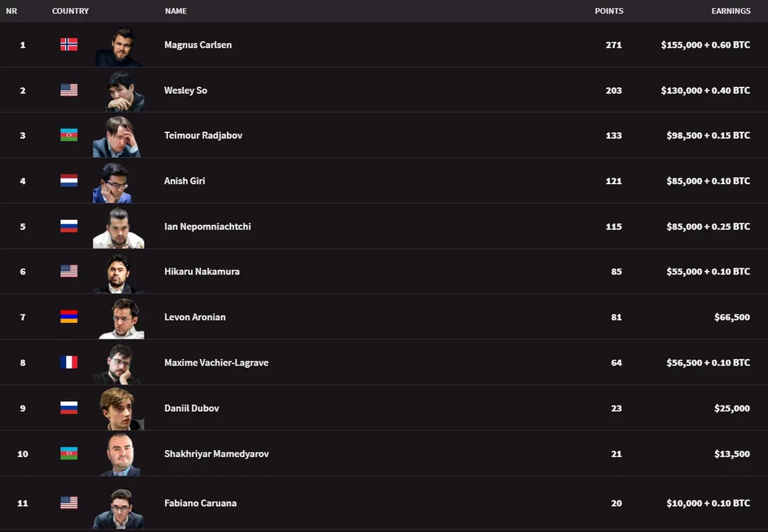Click the Netherlands flag next to Anish Giri
The image size is (768, 532).
click(69, 181)
